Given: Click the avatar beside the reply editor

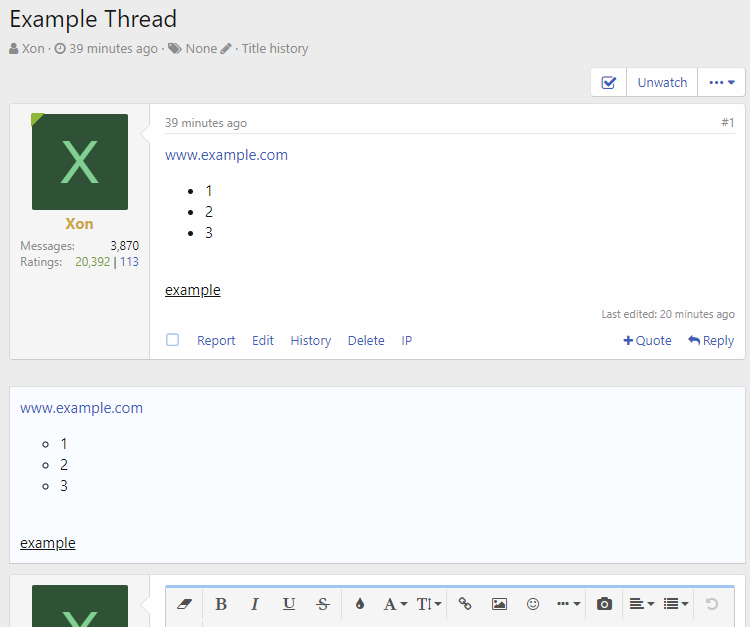Looking at the screenshot, I should click(x=80, y=605).
